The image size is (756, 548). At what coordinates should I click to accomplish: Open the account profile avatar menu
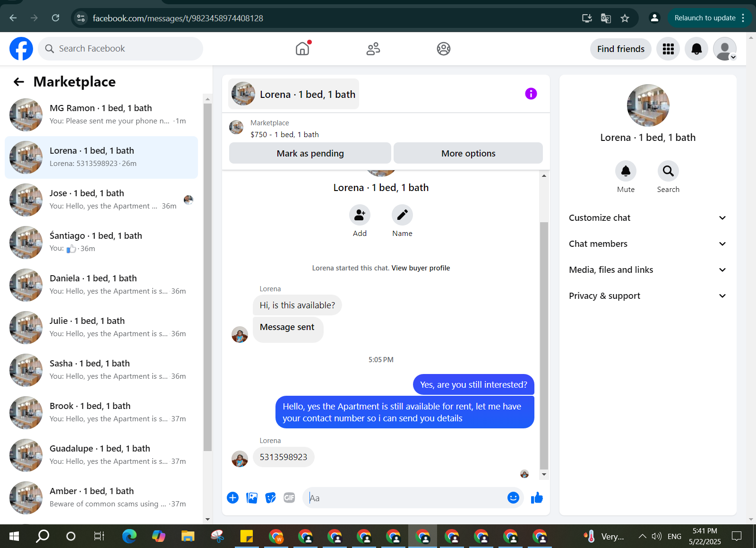click(x=725, y=49)
